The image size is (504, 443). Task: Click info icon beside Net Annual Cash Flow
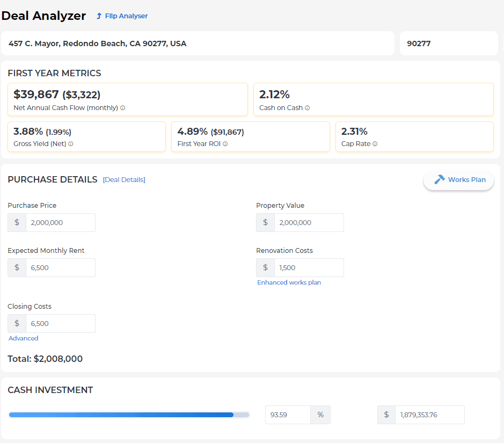click(x=123, y=108)
